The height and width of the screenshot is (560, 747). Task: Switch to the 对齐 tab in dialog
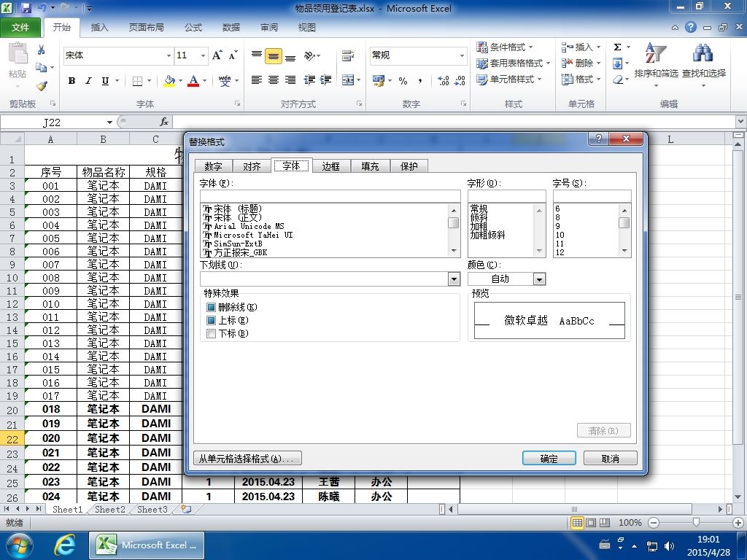coord(252,166)
